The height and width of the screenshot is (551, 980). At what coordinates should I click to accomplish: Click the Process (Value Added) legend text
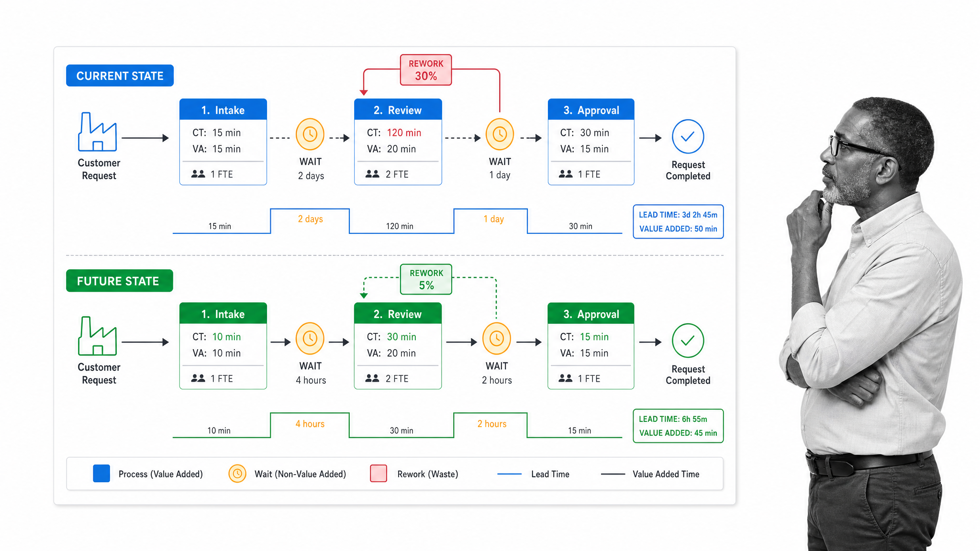161,474
